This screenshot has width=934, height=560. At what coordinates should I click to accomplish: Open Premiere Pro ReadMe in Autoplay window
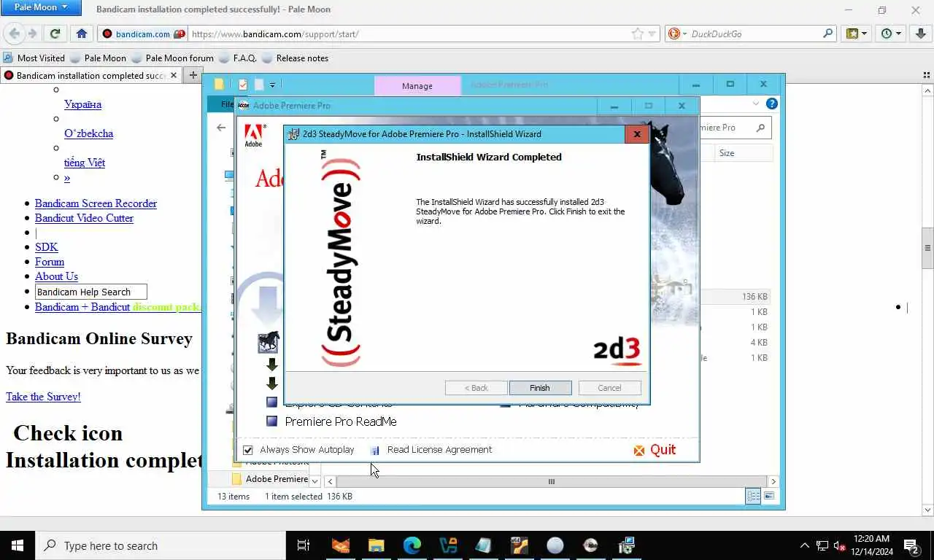click(x=341, y=421)
